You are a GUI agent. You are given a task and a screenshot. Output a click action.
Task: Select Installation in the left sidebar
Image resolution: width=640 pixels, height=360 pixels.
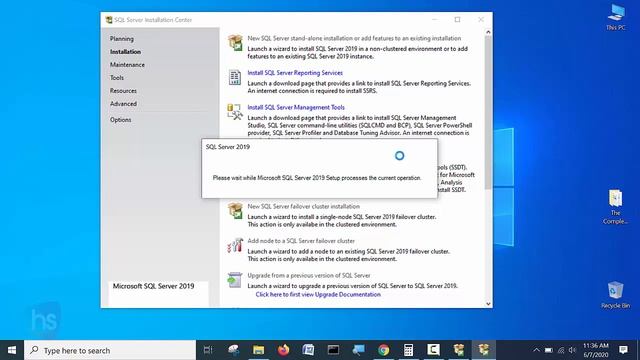pyautogui.click(x=125, y=52)
